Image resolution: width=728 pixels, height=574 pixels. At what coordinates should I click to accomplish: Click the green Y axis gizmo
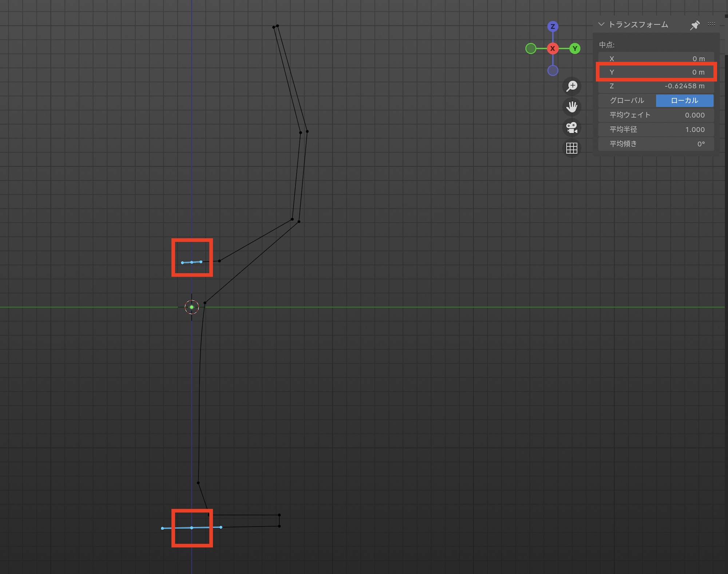(575, 48)
